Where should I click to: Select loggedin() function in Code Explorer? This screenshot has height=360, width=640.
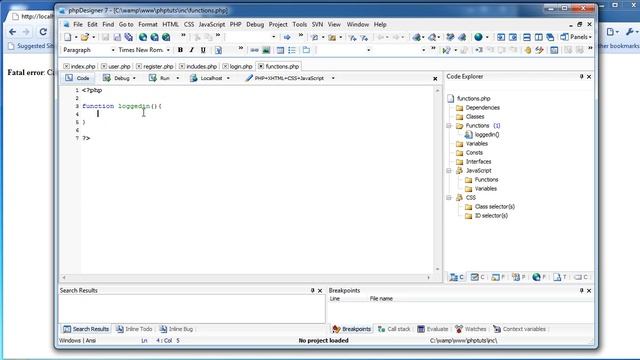(487, 135)
